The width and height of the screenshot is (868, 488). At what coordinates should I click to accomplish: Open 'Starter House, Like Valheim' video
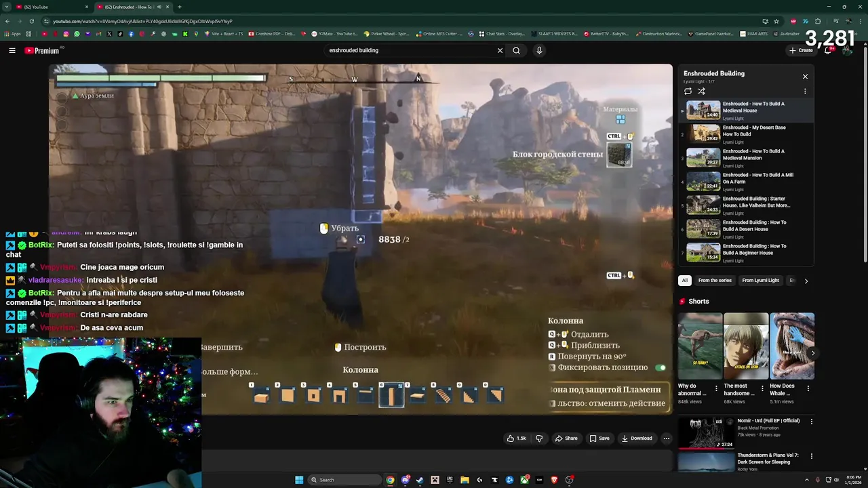746,205
